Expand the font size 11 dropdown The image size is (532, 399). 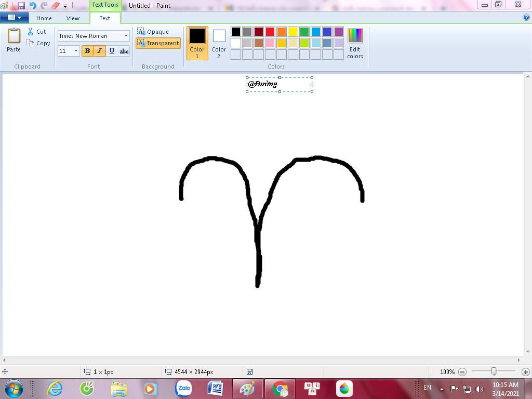click(x=76, y=51)
